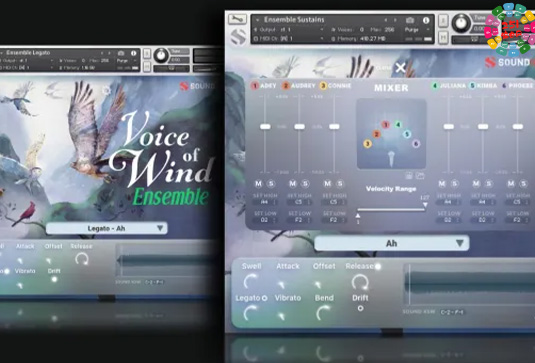Click the save position icon under stage map
The width and height of the screenshot is (535, 363).
[x=408, y=176]
